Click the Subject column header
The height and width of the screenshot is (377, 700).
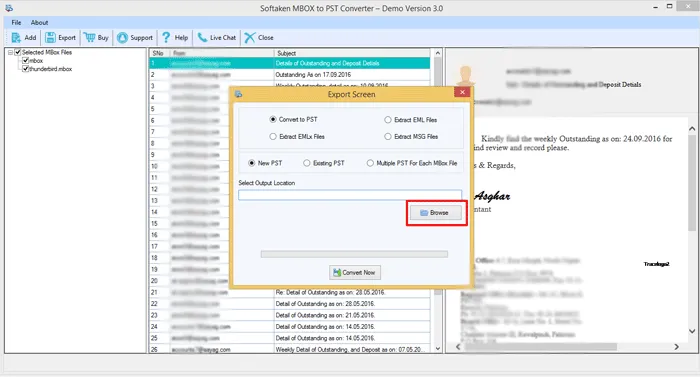click(x=352, y=53)
